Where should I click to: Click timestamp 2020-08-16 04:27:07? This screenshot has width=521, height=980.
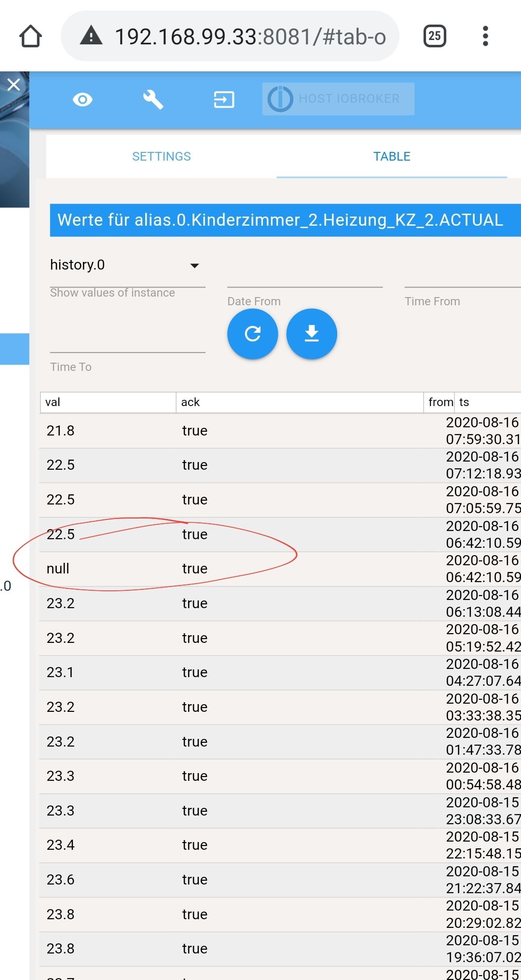483,672
